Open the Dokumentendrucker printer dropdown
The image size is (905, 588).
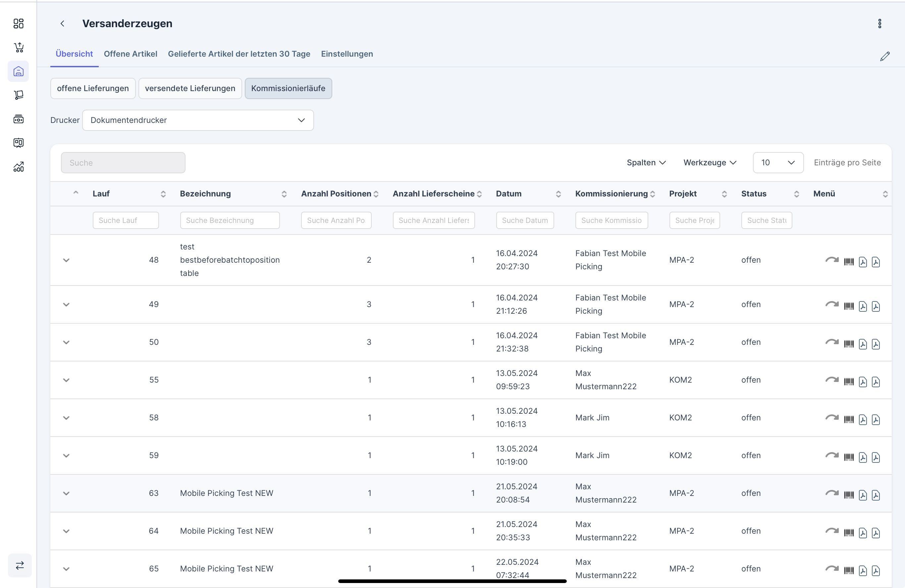198,120
